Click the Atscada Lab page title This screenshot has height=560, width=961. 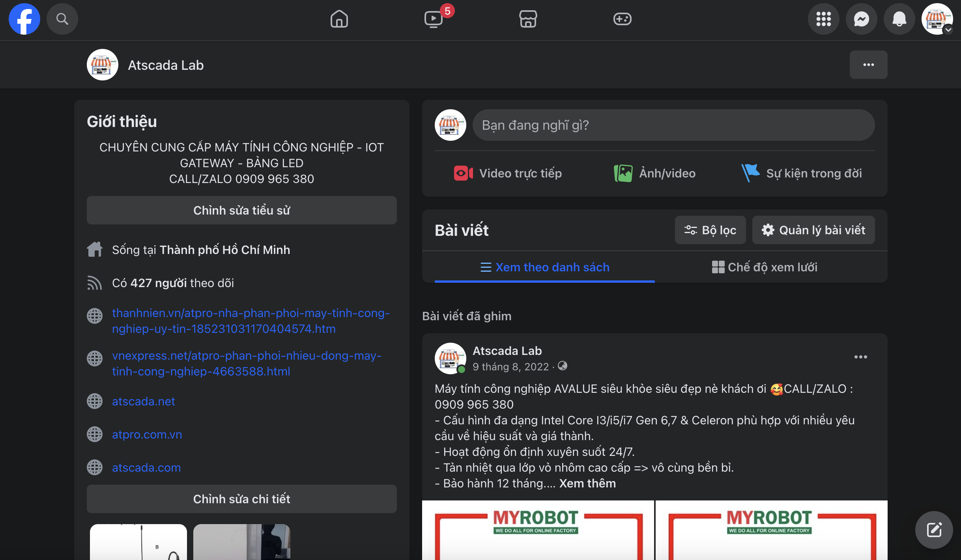click(166, 65)
